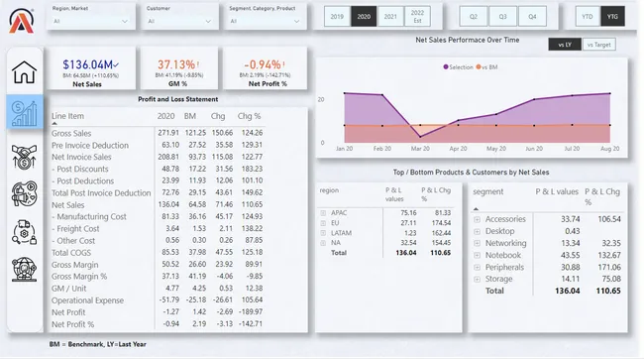Click the Net Profit % warning indicator
The width and height of the screenshot is (644, 359).
pyautogui.click(x=283, y=64)
